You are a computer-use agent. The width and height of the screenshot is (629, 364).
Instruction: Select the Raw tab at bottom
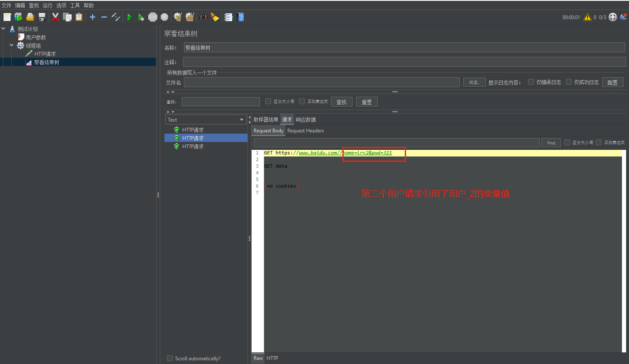pos(258,358)
